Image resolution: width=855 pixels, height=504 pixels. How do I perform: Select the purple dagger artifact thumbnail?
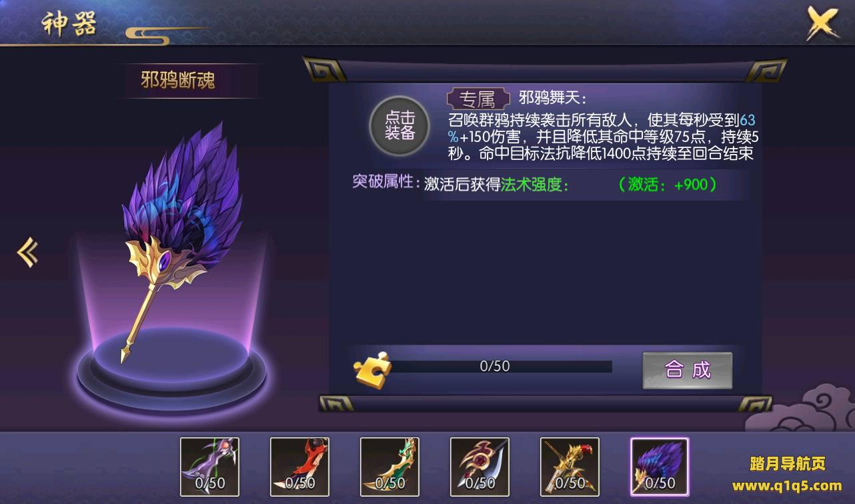210,467
